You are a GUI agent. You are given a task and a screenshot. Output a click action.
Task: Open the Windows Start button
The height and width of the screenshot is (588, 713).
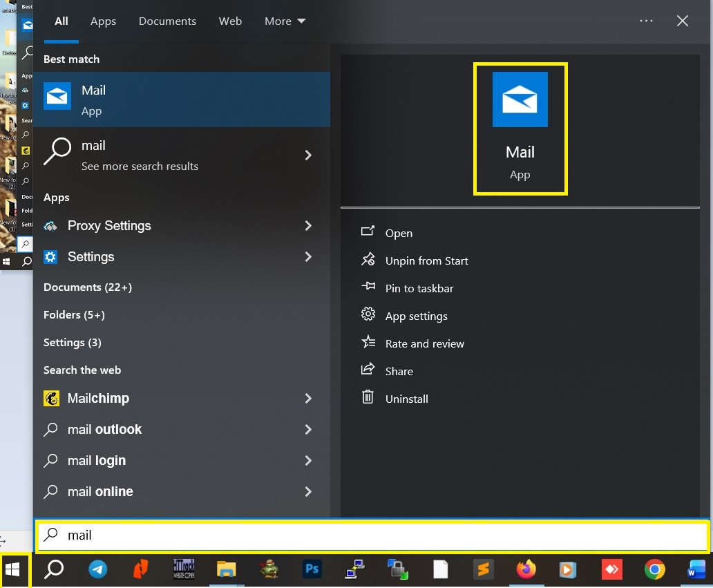click(12, 569)
